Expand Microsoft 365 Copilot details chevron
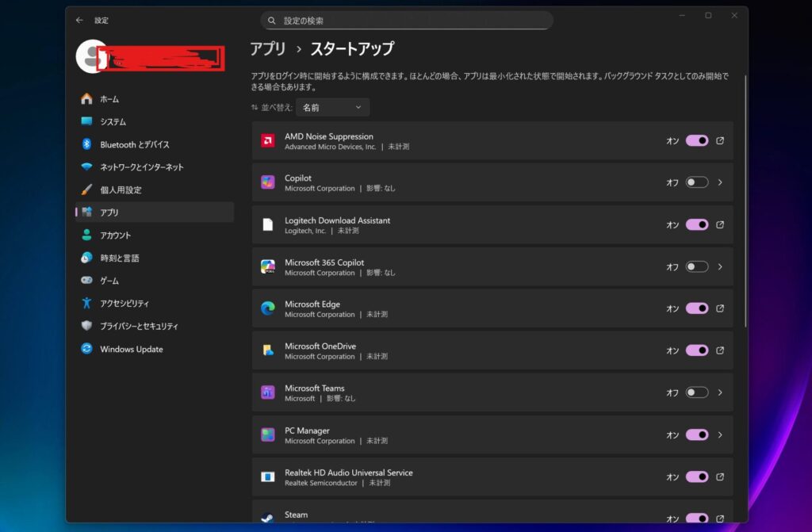This screenshot has width=812, height=532. pyautogui.click(x=720, y=267)
